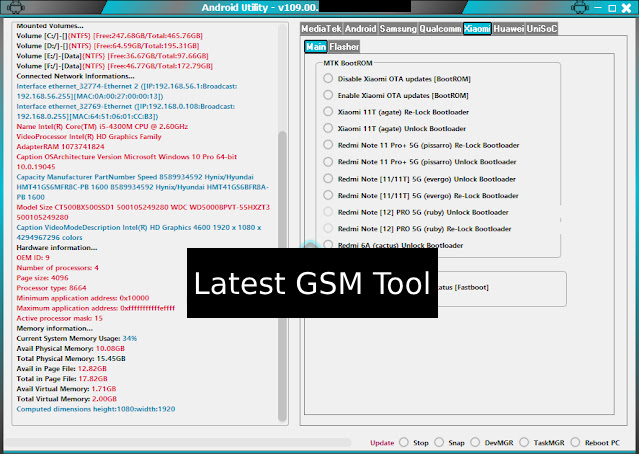Select the DevMGR radio button

(x=475, y=442)
